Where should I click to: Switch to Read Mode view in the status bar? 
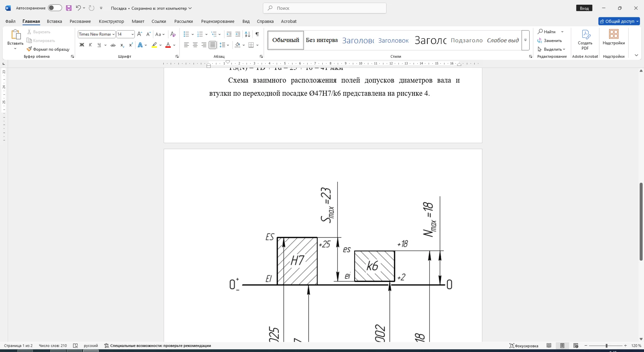[x=549, y=346]
